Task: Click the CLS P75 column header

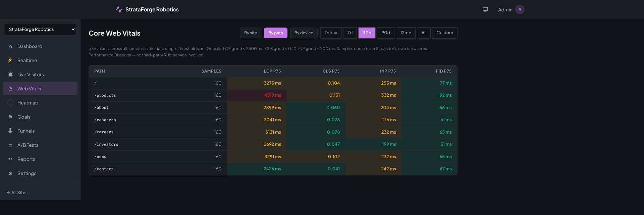Action: [331, 71]
